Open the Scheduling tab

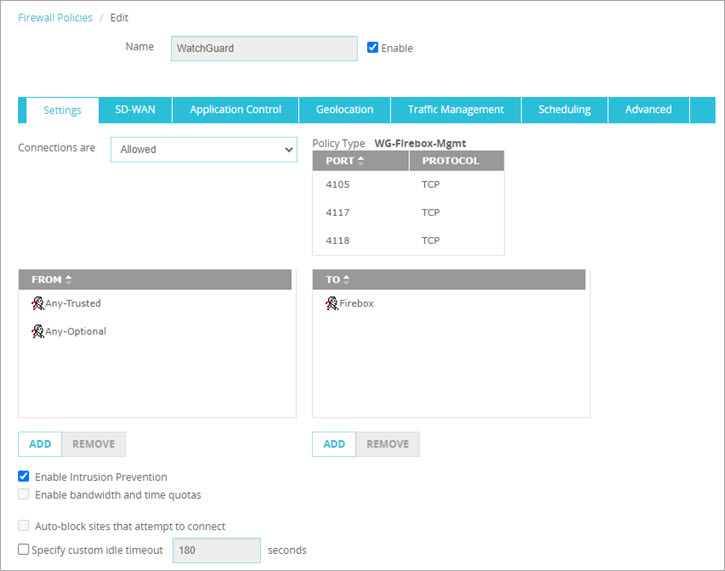click(x=564, y=110)
